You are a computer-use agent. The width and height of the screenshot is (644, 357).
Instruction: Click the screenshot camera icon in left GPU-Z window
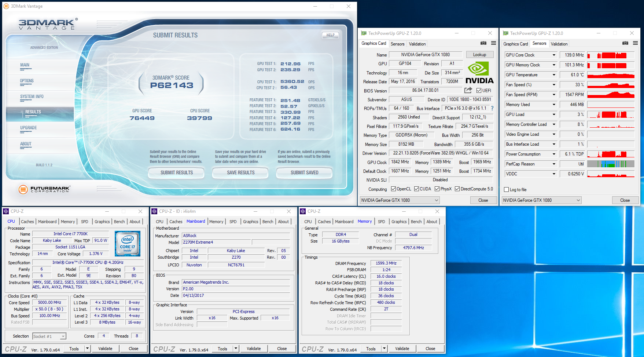483,43
